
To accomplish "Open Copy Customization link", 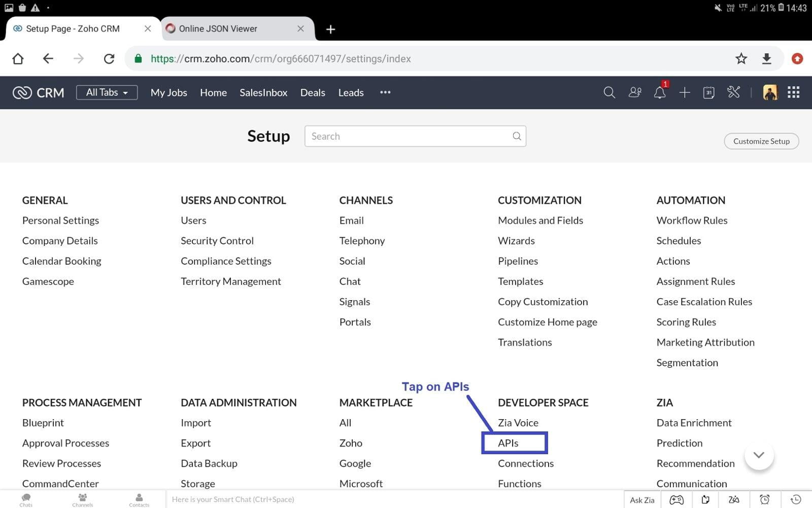I will tap(543, 302).
